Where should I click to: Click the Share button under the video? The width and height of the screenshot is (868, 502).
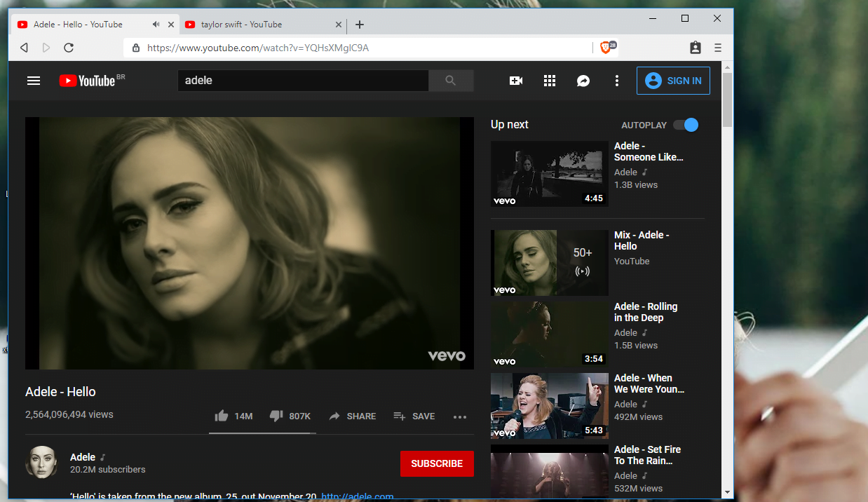click(353, 416)
